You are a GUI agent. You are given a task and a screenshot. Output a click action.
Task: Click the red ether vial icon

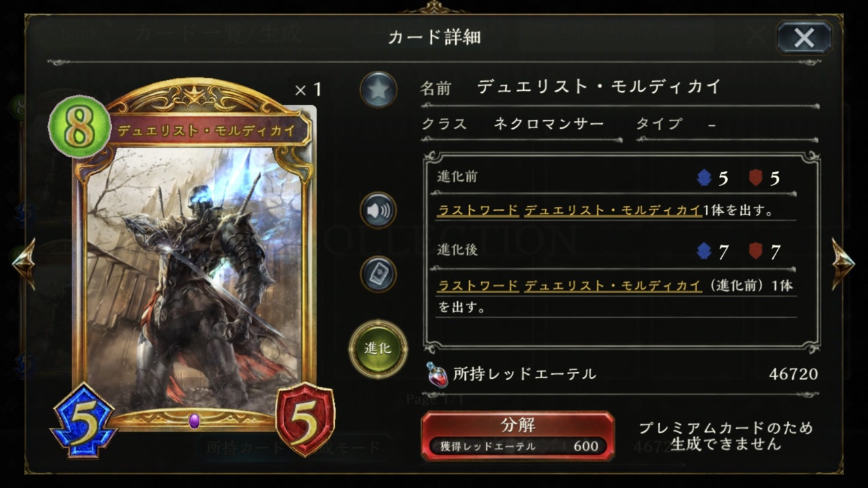click(x=437, y=374)
